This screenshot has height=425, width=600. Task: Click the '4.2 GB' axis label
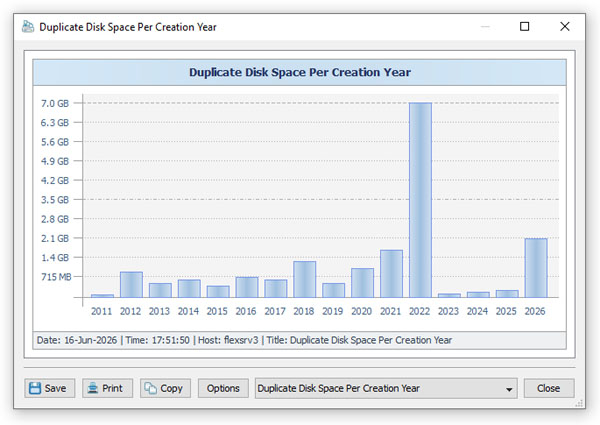click(x=55, y=180)
